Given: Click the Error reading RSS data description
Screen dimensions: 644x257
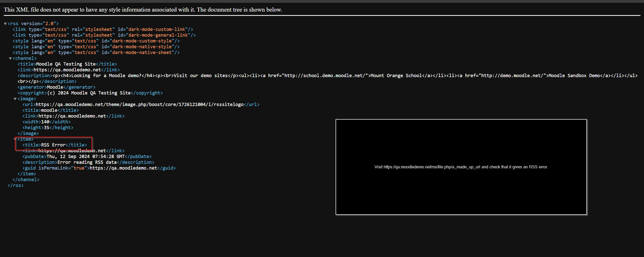Looking at the screenshot, I should pos(88,162).
